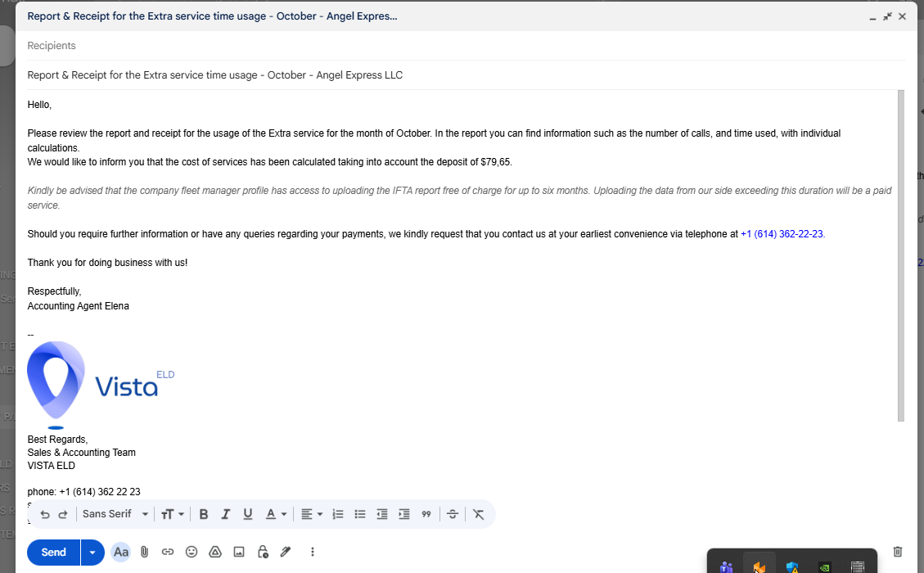Viewport: 924px width, 573px height.
Task: Click the Bold formatting icon
Action: coord(203,514)
